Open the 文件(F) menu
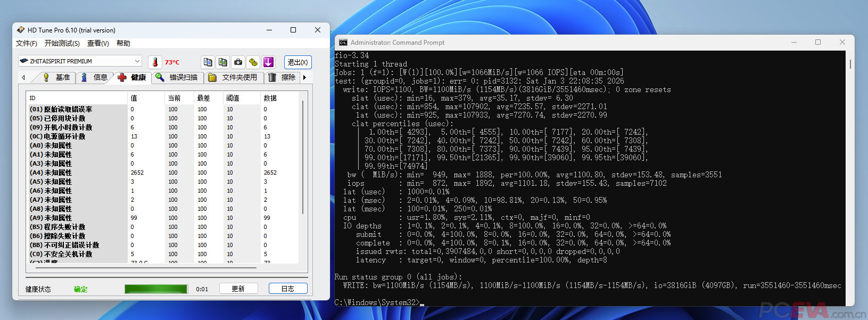Image resolution: width=868 pixels, height=320 pixels. [x=27, y=44]
